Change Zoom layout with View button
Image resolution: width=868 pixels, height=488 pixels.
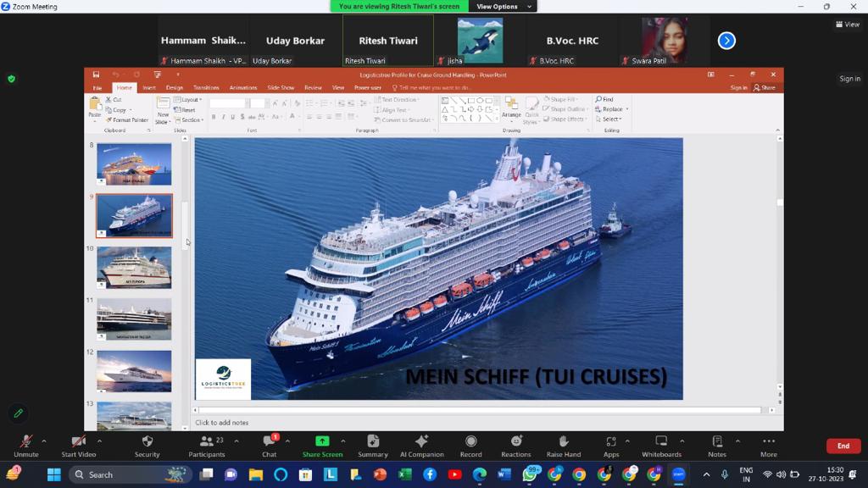pos(848,25)
